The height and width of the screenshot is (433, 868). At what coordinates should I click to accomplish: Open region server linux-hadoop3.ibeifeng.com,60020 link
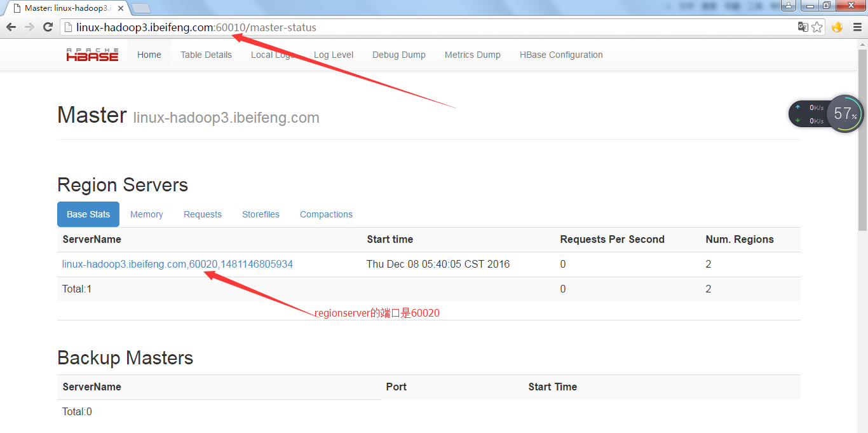pos(177,264)
